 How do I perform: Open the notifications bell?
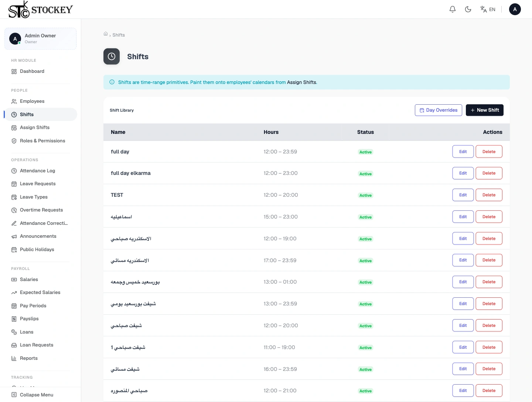pos(453,9)
